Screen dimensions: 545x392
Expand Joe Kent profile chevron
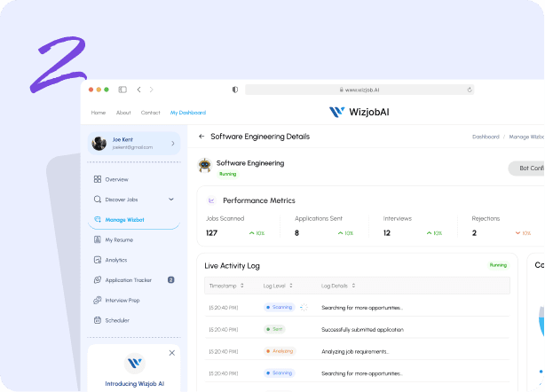(x=172, y=143)
